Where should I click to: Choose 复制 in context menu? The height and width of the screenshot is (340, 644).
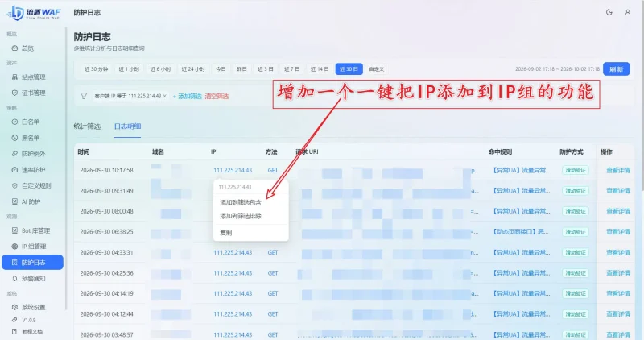pos(226,233)
